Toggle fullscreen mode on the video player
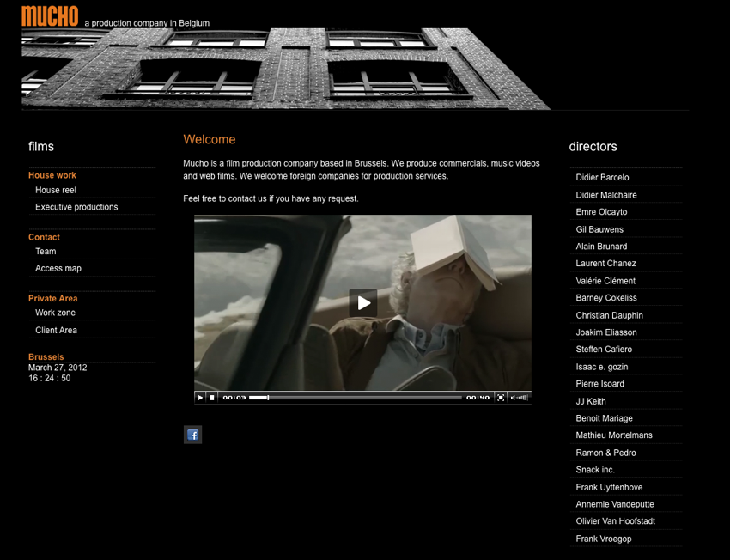 [501, 398]
